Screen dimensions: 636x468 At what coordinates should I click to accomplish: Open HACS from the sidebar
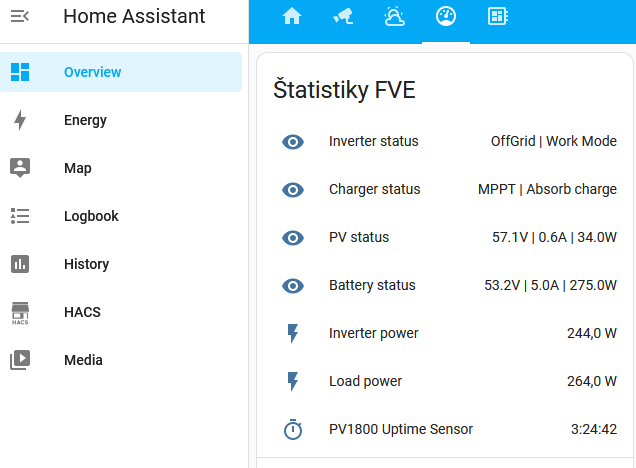(x=82, y=312)
